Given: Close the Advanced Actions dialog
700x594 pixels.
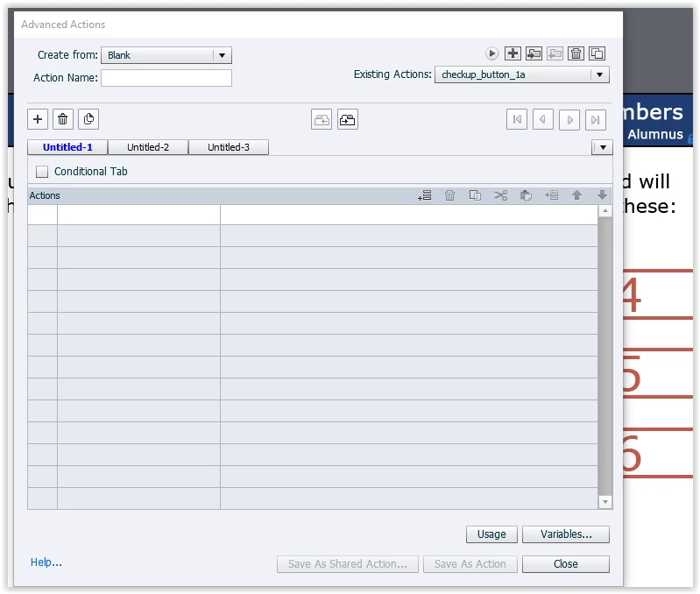Looking at the screenshot, I should point(566,564).
